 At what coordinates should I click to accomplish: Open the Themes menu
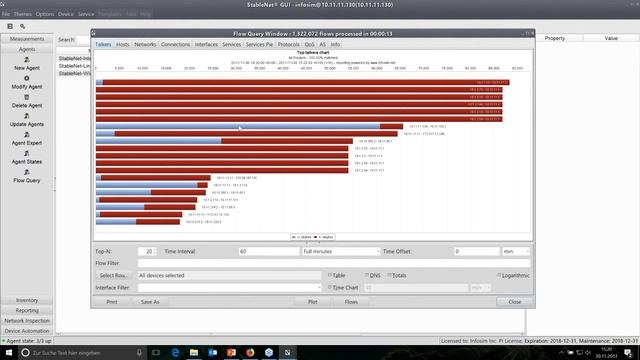pyautogui.click(x=22, y=14)
